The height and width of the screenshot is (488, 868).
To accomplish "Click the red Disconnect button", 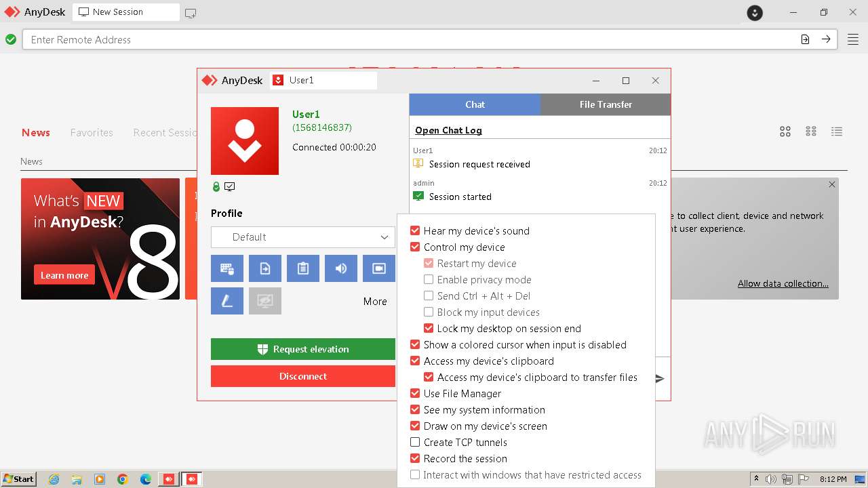I will [x=303, y=376].
